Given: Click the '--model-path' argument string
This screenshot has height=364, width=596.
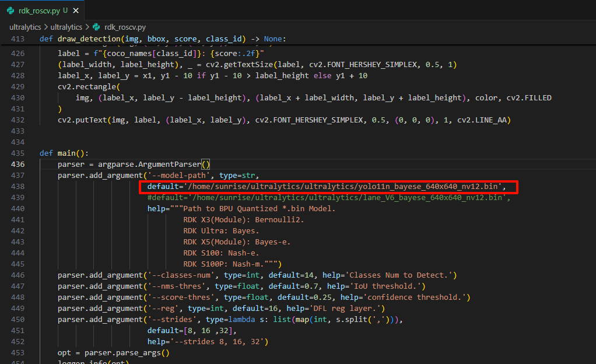Looking at the screenshot, I should 178,176.
